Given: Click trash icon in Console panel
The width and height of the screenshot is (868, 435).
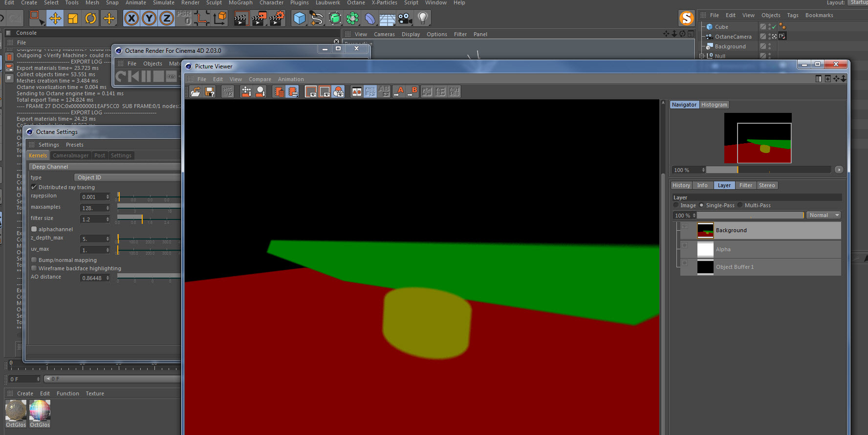Looking at the screenshot, I should pyautogui.click(x=9, y=57).
